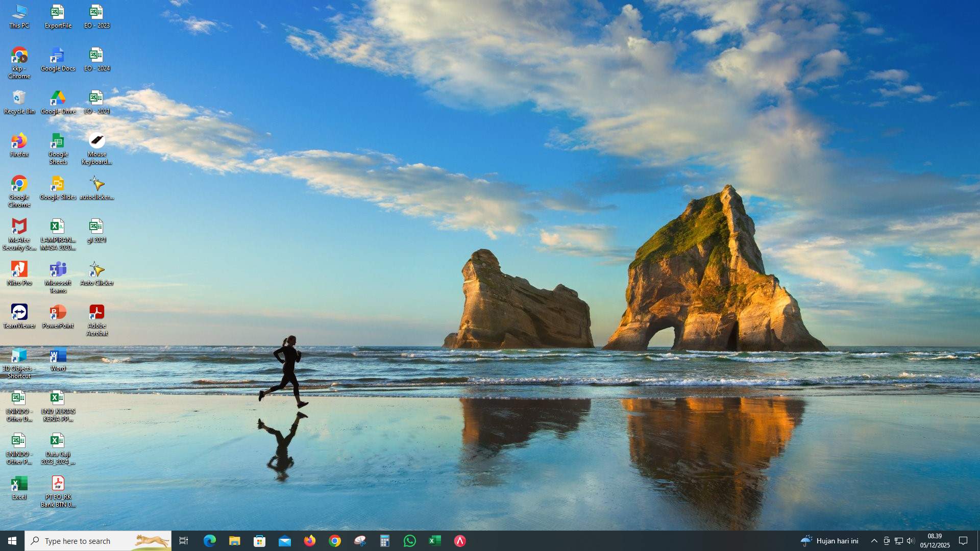Open the PT EO RK Bank BTN PDF
This screenshot has height=551, width=980.
(x=58, y=484)
